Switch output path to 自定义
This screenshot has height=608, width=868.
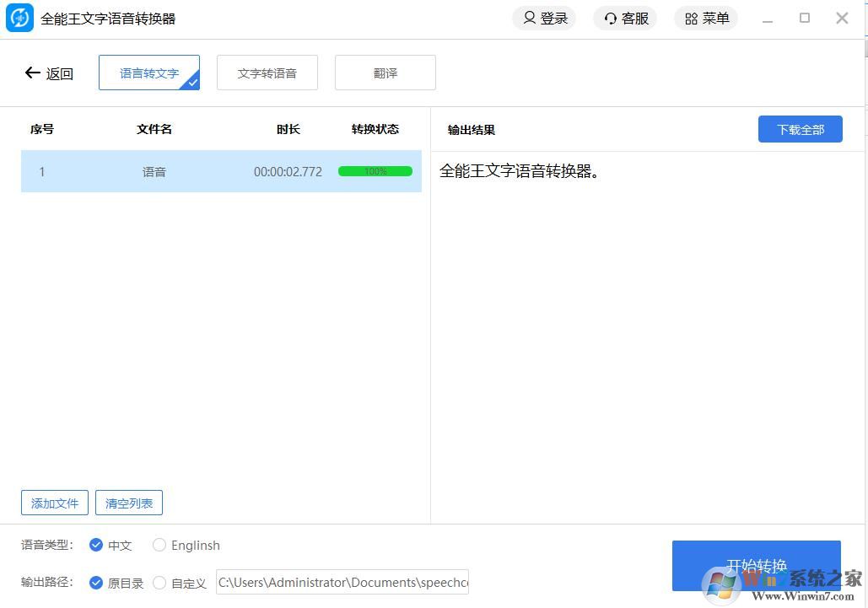pos(159,583)
